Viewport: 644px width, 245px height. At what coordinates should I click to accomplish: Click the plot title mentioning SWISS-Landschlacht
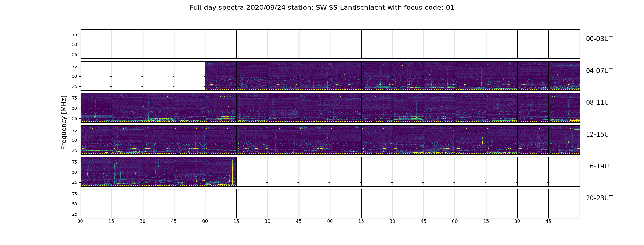(x=322, y=8)
